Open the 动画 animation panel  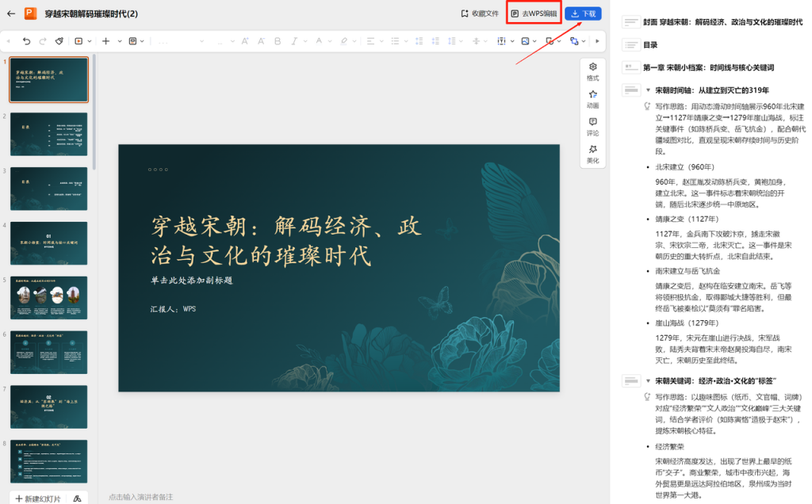click(593, 99)
